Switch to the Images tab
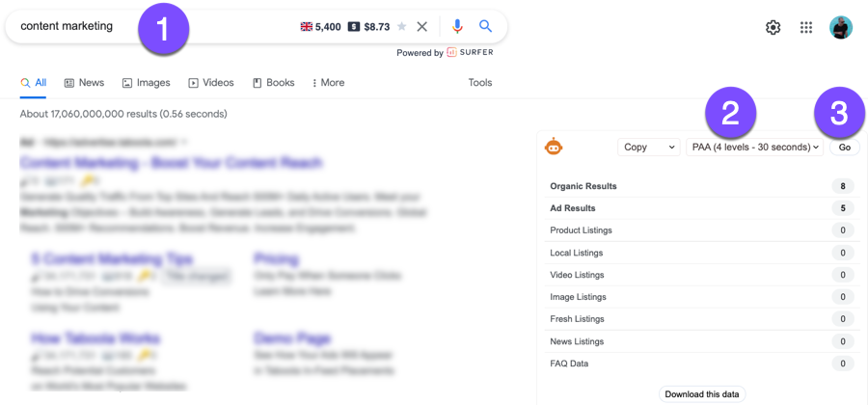The image size is (868, 405). click(147, 83)
